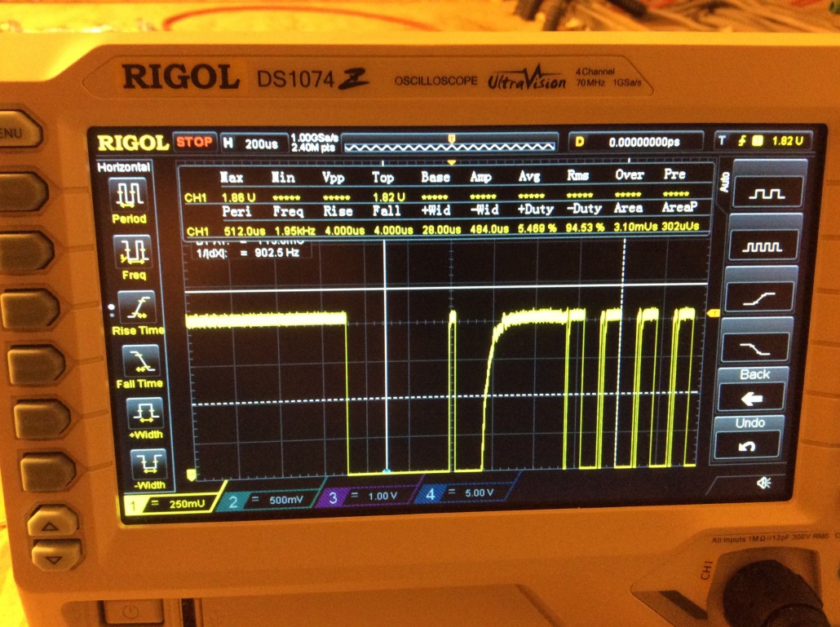Click the Freq value 1.95kHz
Image resolution: width=840 pixels, height=627 pixels.
click(294, 230)
